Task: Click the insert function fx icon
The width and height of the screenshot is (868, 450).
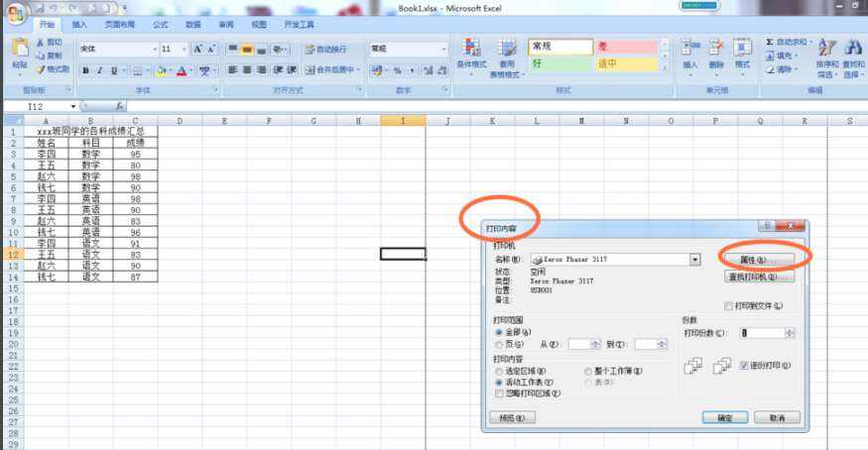Action: tap(119, 106)
